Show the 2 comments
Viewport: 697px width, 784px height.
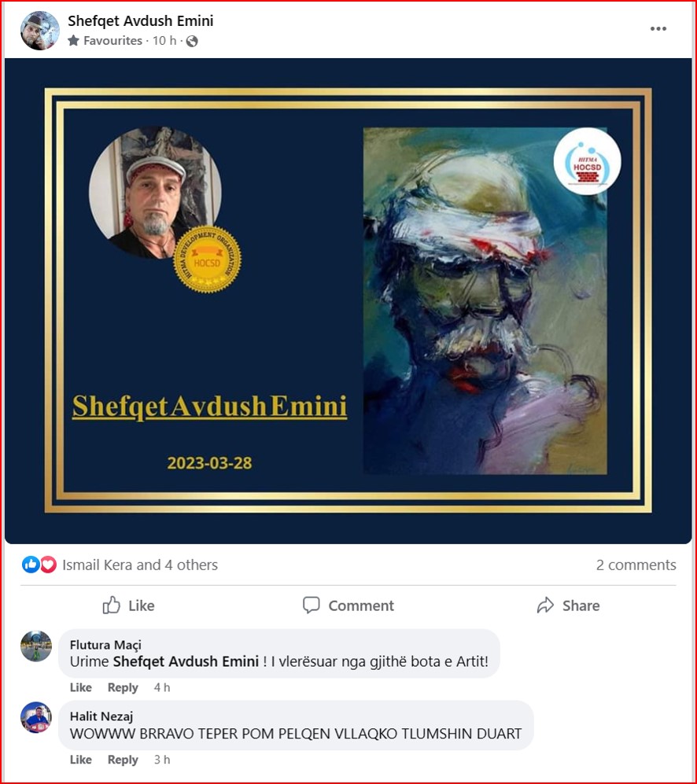click(636, 565)
